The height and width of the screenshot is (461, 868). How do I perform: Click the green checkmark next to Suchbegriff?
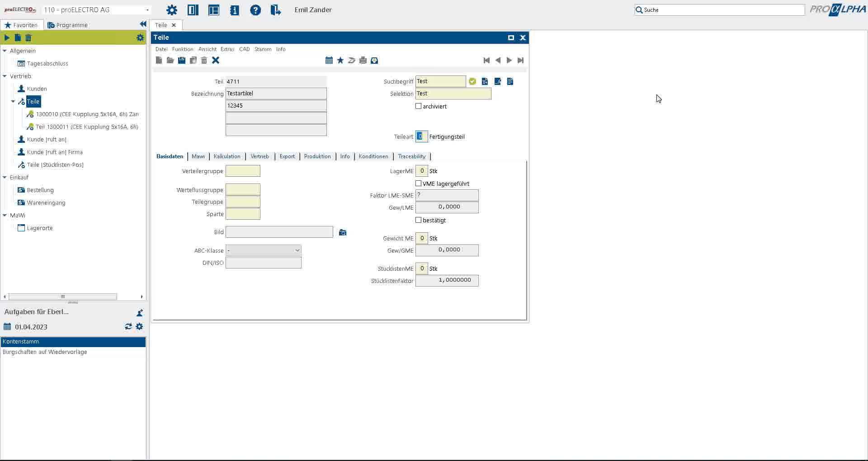click(472, 81)
